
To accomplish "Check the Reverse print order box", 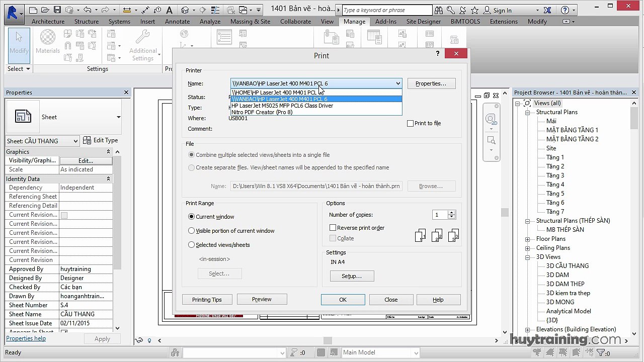I will point(333,228).
